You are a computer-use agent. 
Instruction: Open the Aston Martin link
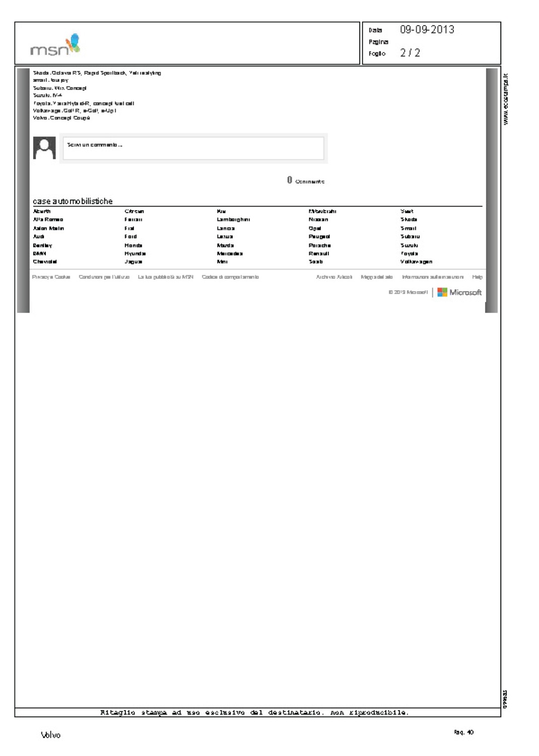click(x=48, y=228)
